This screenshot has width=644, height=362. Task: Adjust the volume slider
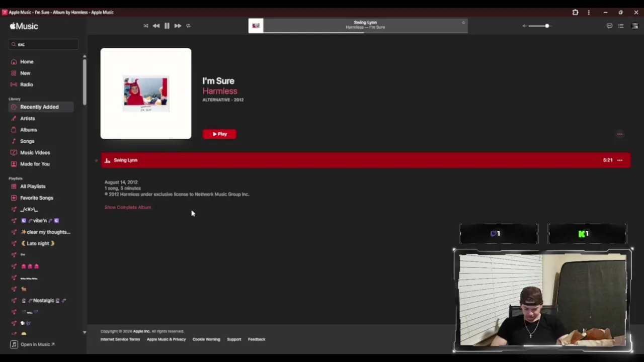coord(541,26)
